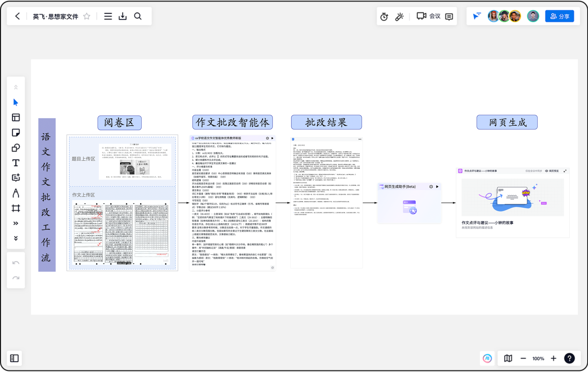Open the AI assistant button
Image resolution: width=588 pixels, height=374 pixels.
[487, 358]
